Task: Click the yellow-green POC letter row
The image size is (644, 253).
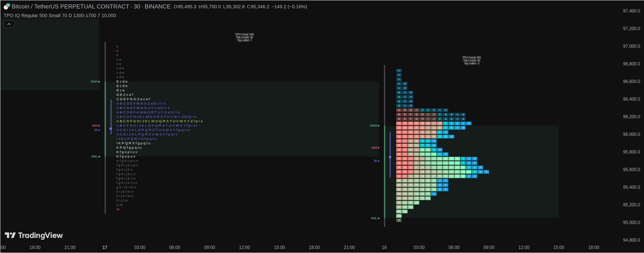Action: (160, 121)
